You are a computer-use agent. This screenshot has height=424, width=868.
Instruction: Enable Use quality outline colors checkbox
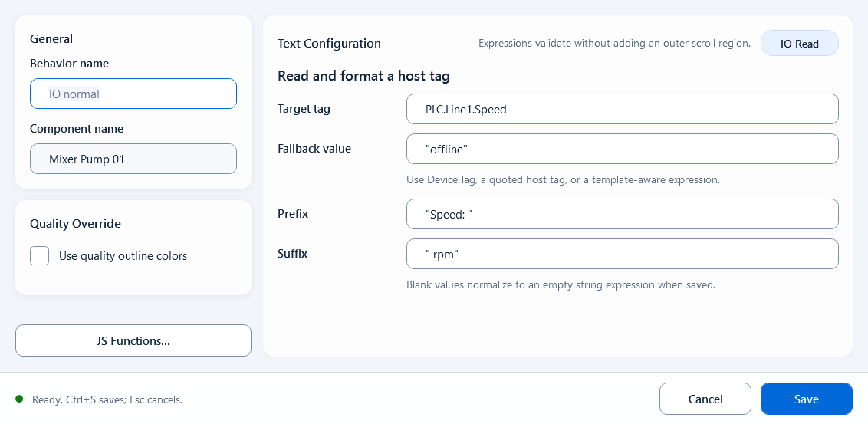(x=39, y=256)
